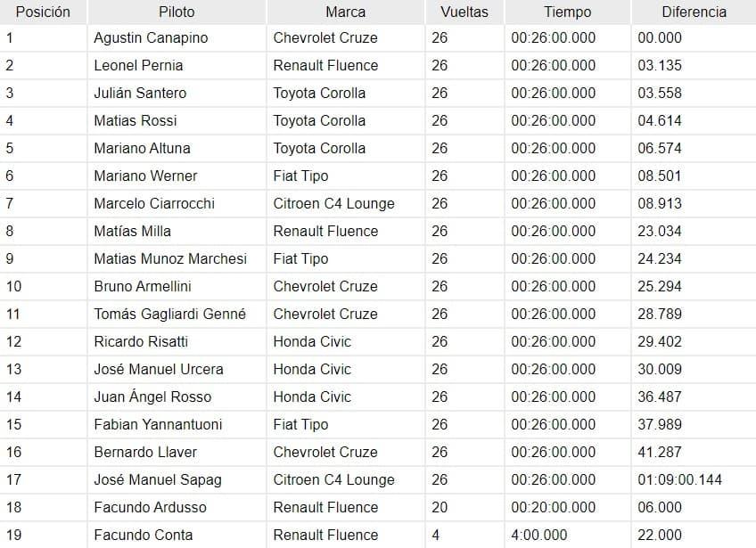Click the 4:00.000 time cell
Viewport: 756px width, 548px height.
tap(538, 535)
